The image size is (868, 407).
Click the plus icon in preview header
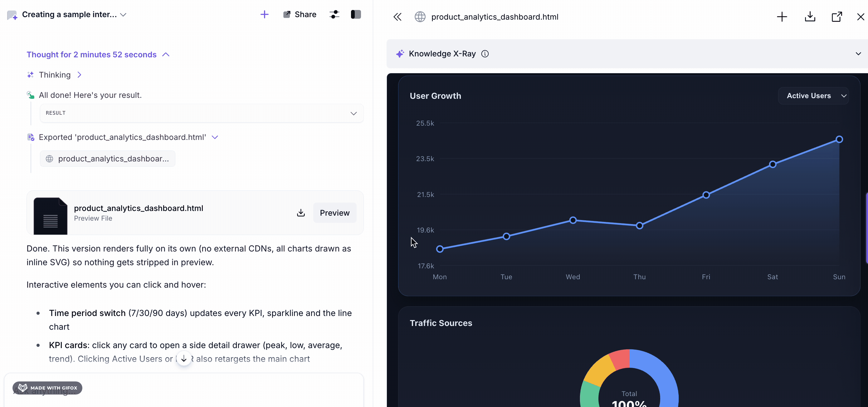point(782,17)
